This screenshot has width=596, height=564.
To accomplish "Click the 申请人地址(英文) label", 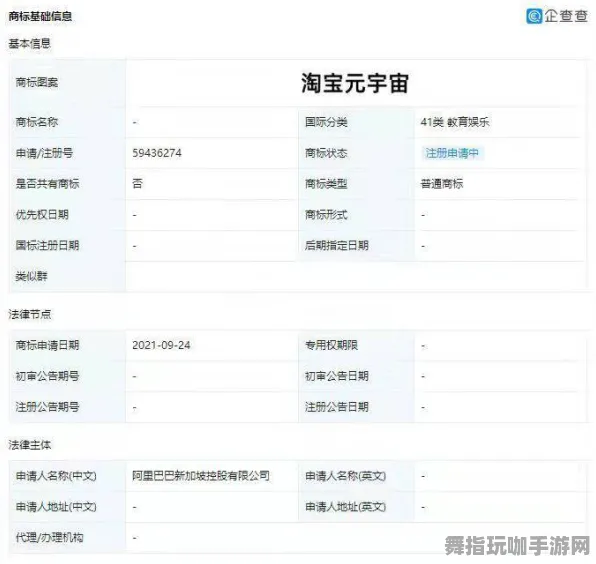I will [x=346, y=507].
